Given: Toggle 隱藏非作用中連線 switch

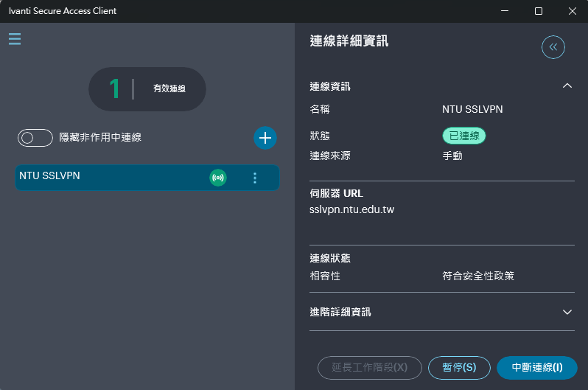Looking at the screenshot, I should tap(35, 138).
